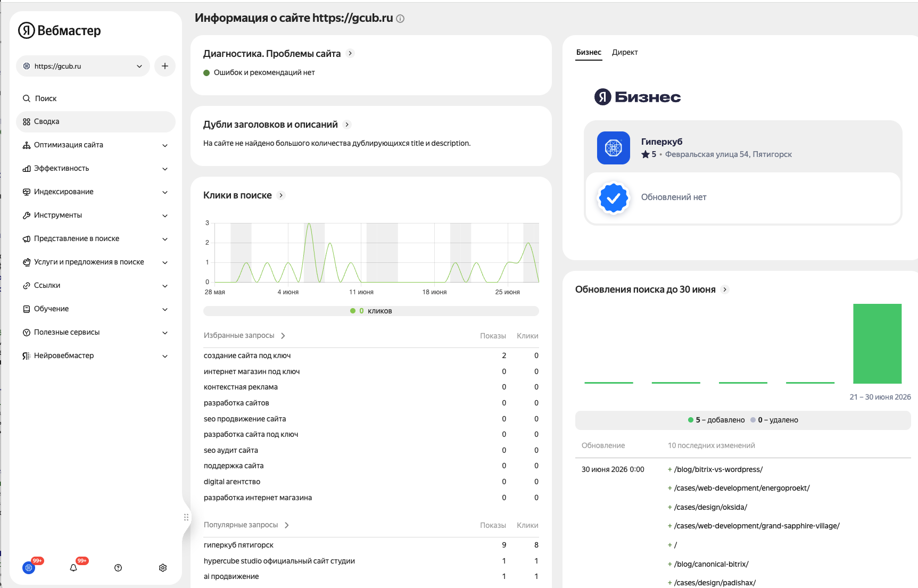The image size is (918, 588).
Task: Click the Эффективность chart icon
Action: 27,169
